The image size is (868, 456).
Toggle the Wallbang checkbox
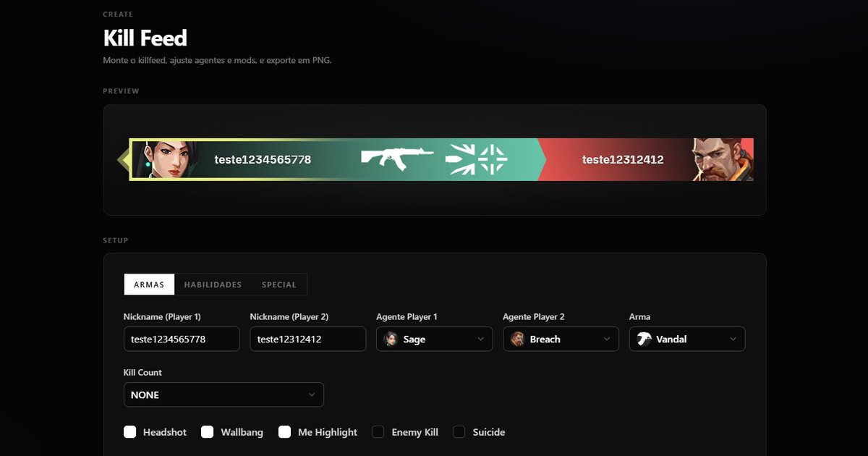(208, 432)
